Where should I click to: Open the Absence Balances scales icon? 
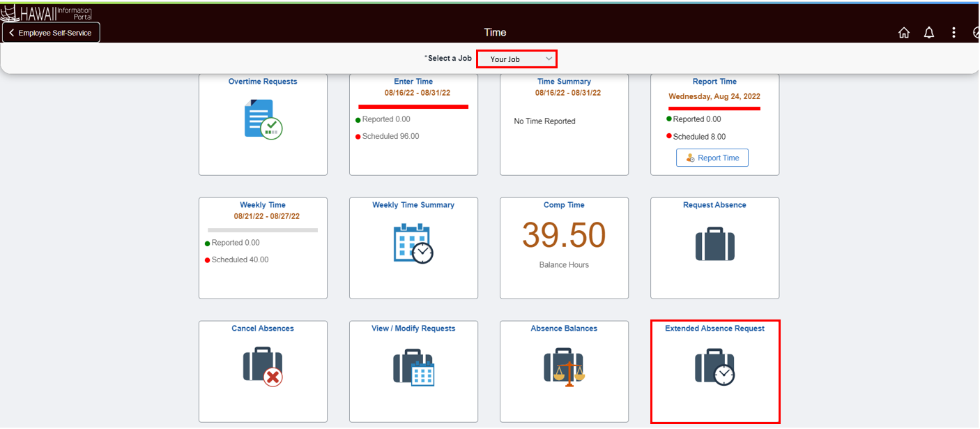click(564, 367)
